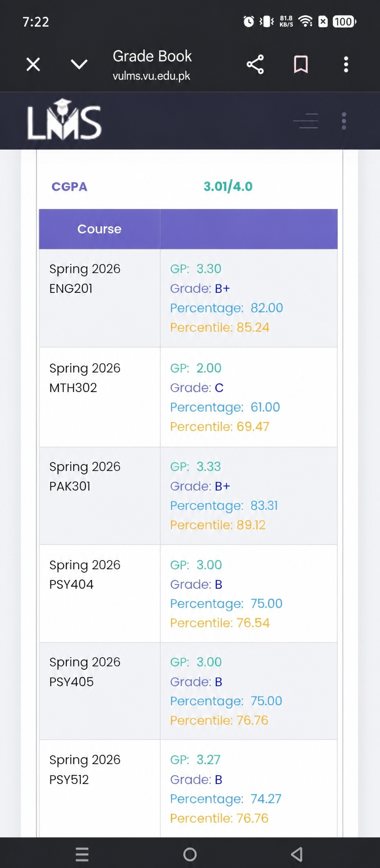380x868 pixels.
Task: Tap the share icon
Action: coord(255,64)
